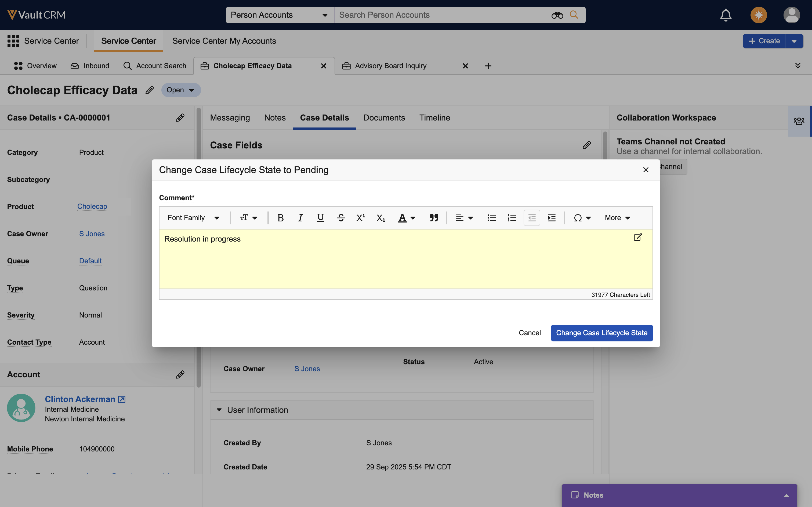Apply superscript formatting

(361, 218)
